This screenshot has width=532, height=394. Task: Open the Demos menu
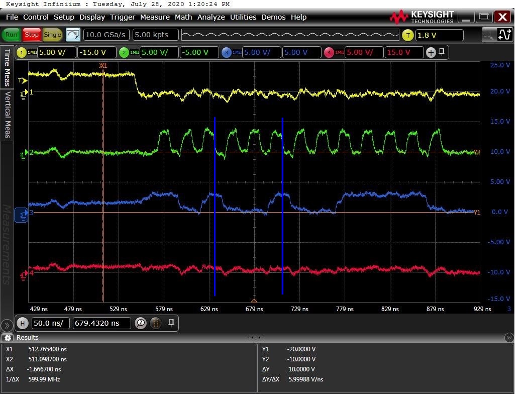(x=273, y=17)
